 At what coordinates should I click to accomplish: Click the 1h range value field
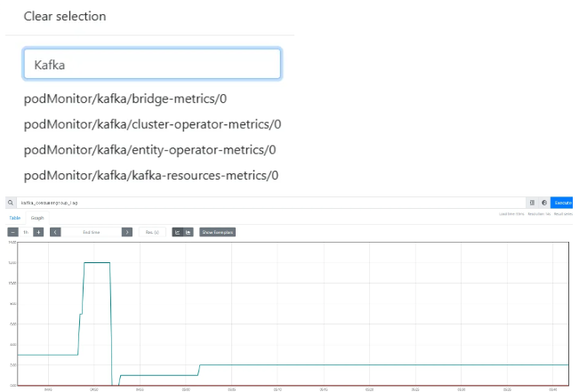coord(26,232)
